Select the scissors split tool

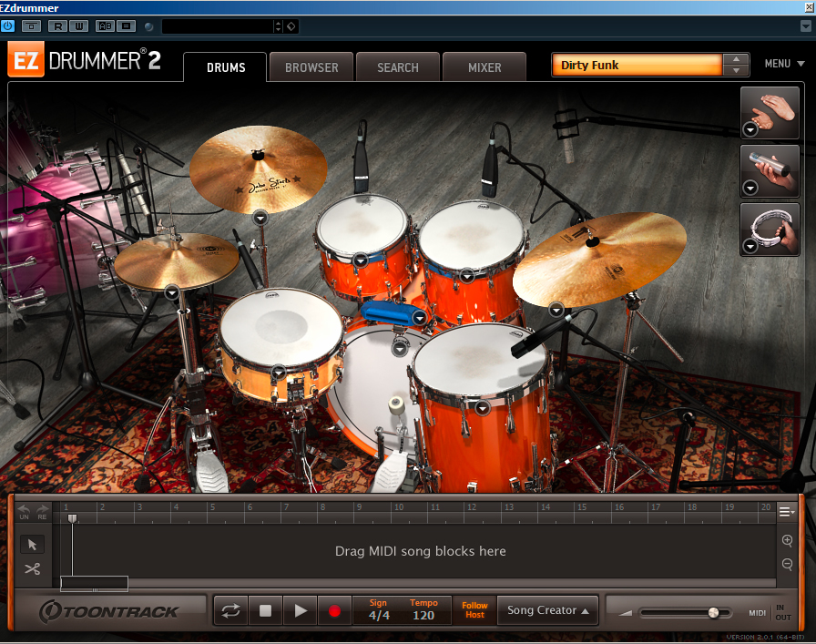(x=32, y=568)
